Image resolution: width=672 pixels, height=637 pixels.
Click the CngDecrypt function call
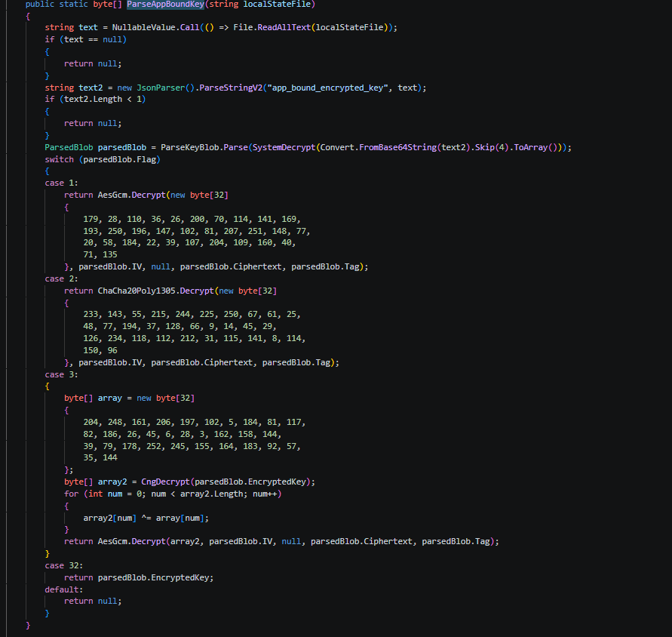pyautogui.click(x=165, y=482)
